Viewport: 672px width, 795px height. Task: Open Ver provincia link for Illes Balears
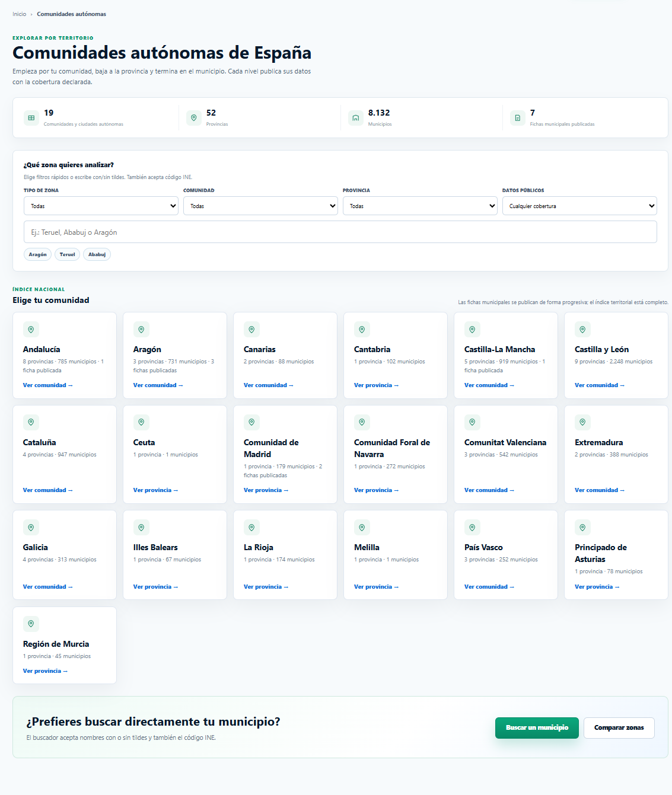tap(156, 587)
